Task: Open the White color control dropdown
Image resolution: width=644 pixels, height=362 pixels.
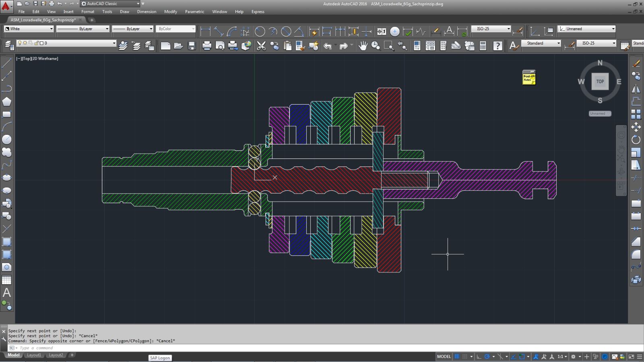Action: 29,29
